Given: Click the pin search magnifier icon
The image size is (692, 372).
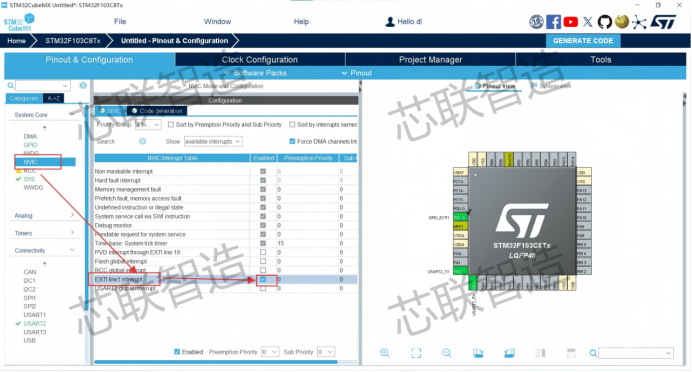Looking at the screenshot, I should tap(593, 353).
